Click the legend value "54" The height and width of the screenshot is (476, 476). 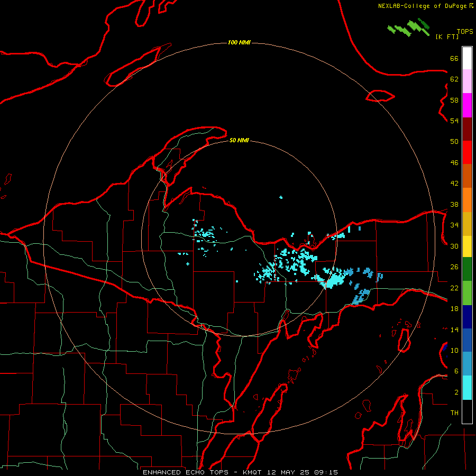[454, 121]
